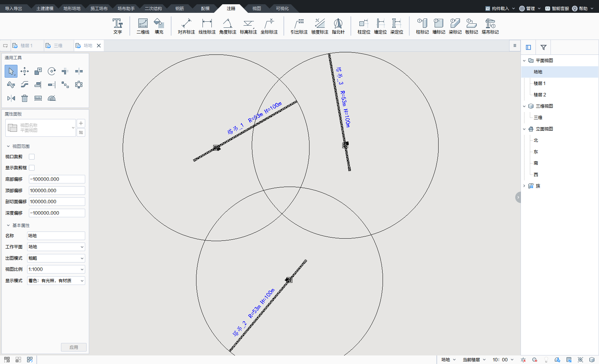
Task: Collapse the right panel with the side arrow
Action: point(518,197)
